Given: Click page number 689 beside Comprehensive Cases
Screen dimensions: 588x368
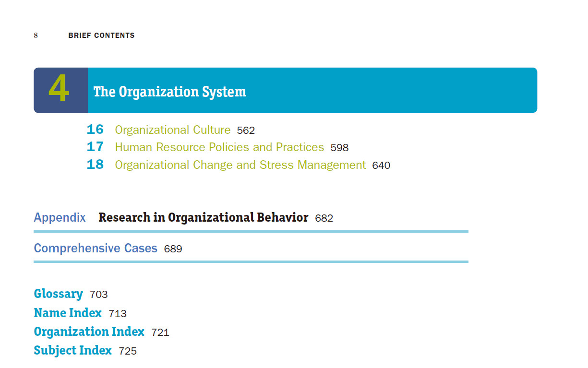Looking at the screenshot, I should [x=173, y=249].
